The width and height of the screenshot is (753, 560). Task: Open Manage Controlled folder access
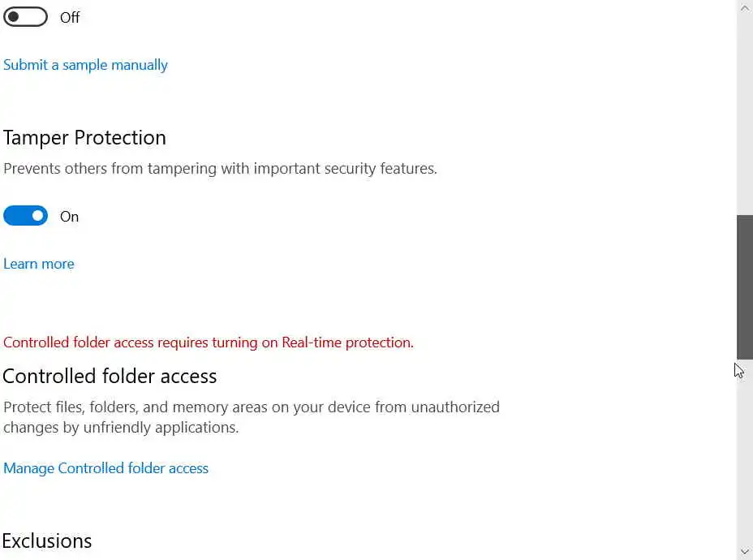(x=105, y=468)
